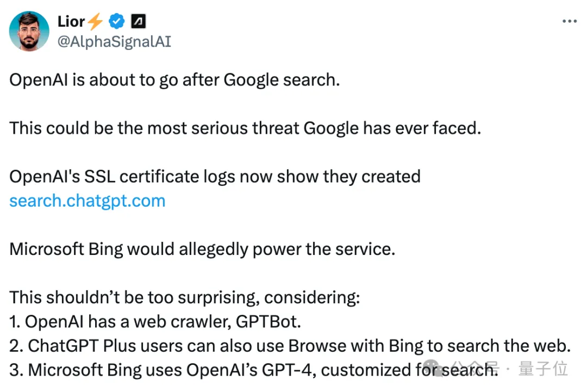Open the search.chatgpt.com link
The height and width of the screenshot is (392, 587).
coord(87,201)
